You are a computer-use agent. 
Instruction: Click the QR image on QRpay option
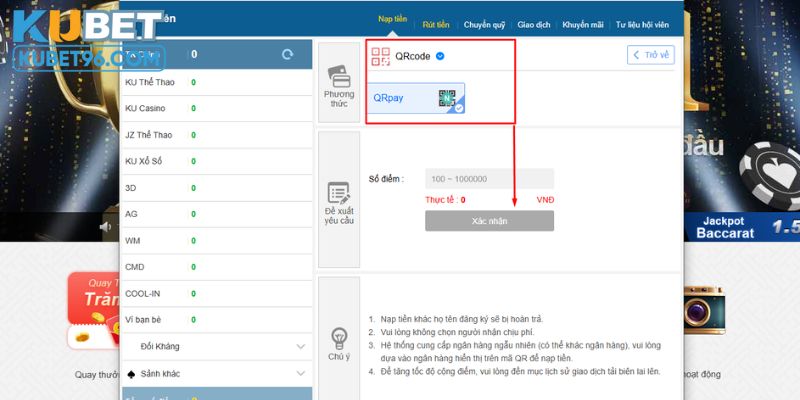[x=447, y=98]
